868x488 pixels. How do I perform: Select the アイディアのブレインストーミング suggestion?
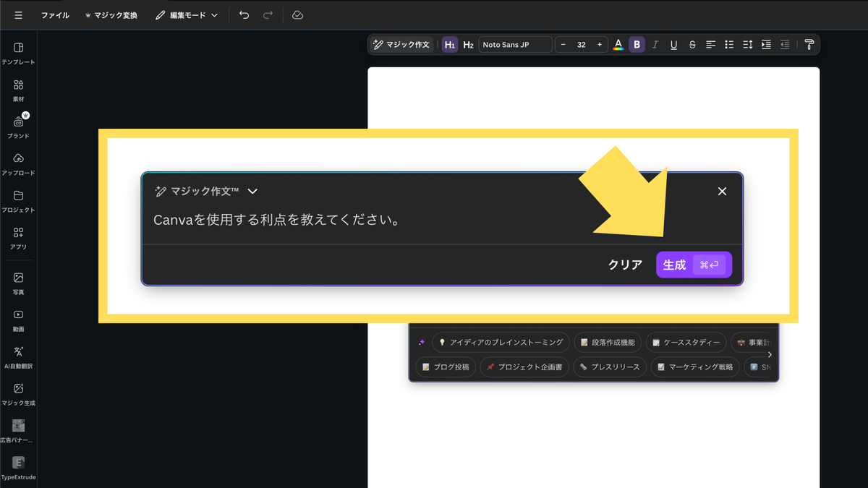coord(501,342)
